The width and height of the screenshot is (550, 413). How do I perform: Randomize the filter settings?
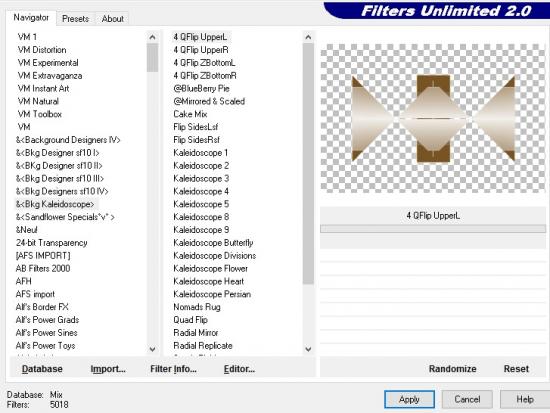point(452,369)
